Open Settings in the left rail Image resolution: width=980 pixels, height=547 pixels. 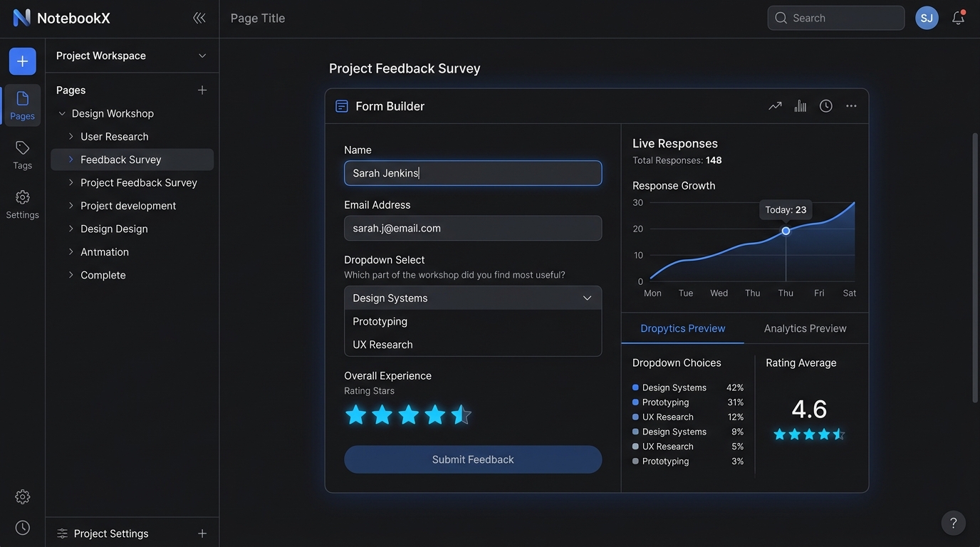22,204
